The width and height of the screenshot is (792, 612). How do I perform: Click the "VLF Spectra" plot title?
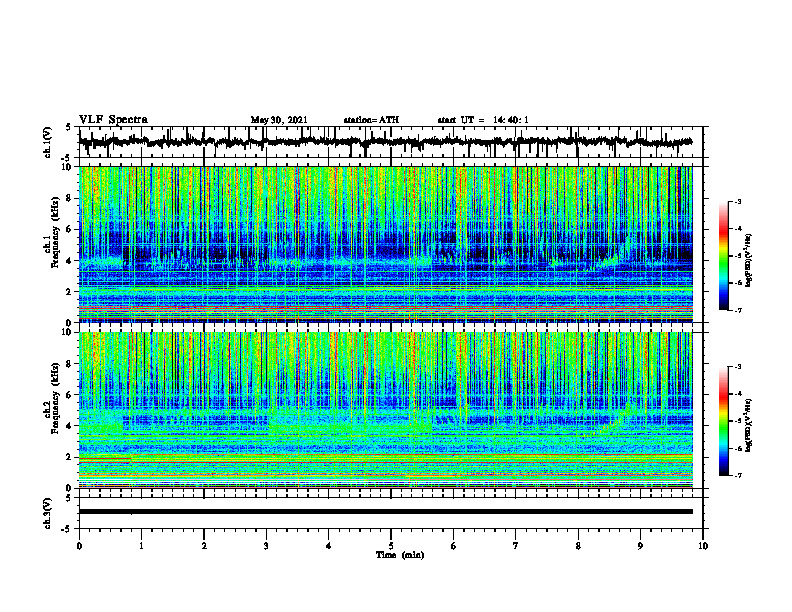[113, 120]
